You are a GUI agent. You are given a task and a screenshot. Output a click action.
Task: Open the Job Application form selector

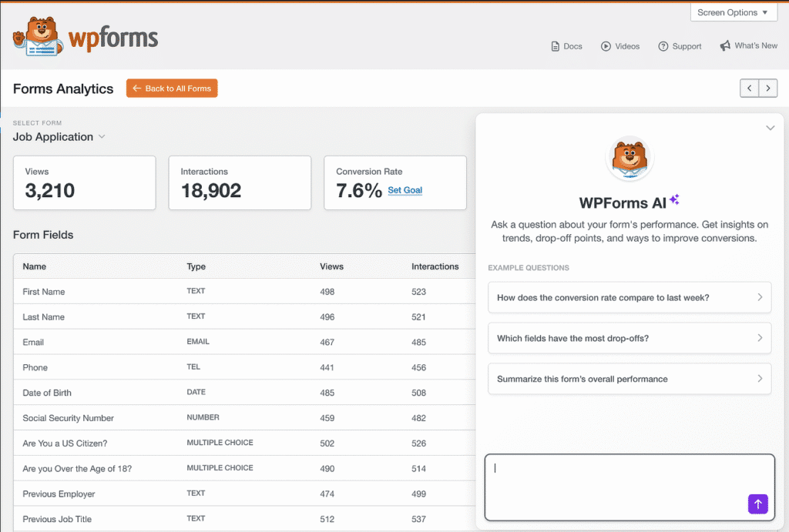click(x=59, y=137)
